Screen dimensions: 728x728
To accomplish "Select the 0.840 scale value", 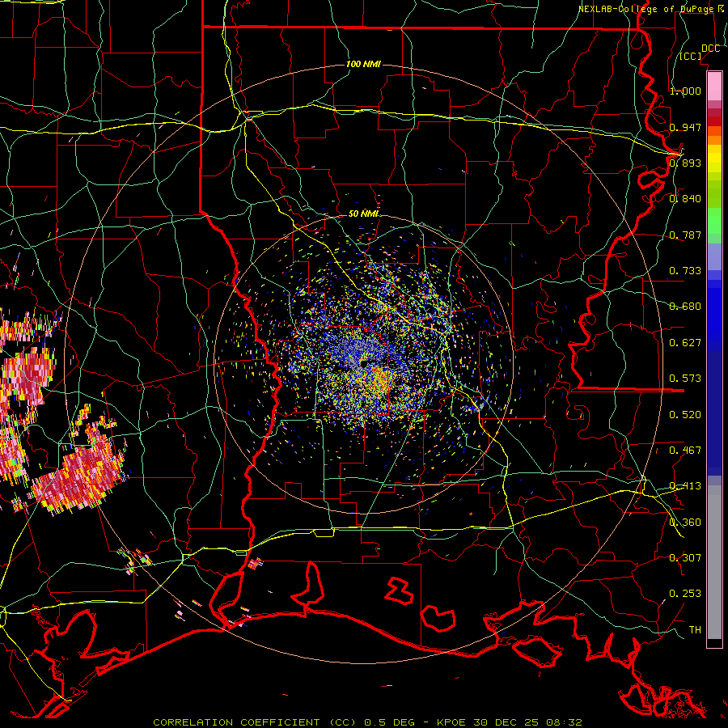I will click(x=685, y=199).
